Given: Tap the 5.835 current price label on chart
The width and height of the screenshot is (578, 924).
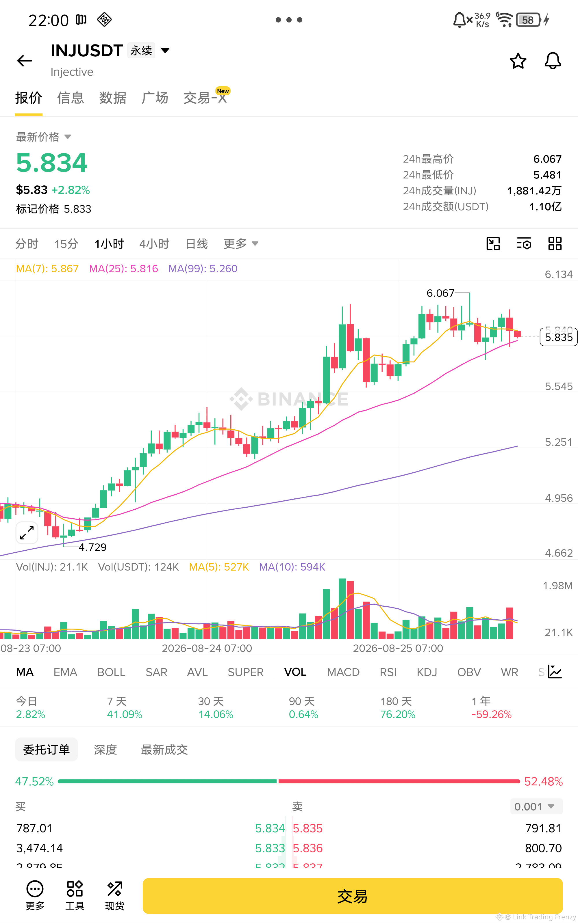Looking at the screenshot, I should 559,337.
